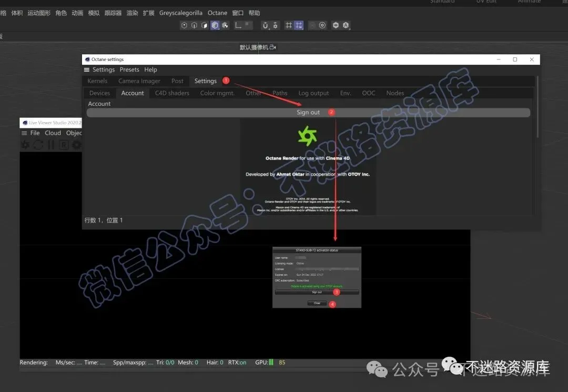Open the OOC sub-tab
This screenshot has height=392, width=568.
click(368, 93)
